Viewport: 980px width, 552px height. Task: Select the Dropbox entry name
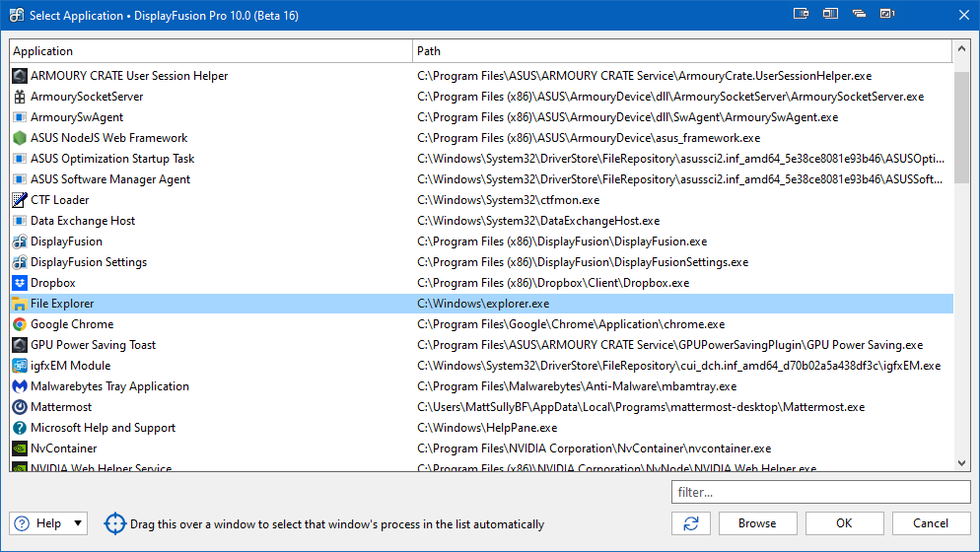(x=52, y=283)
